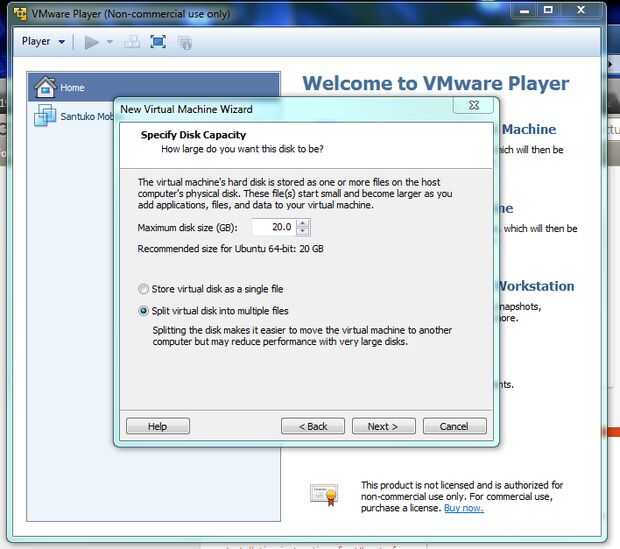Decrease the maximum disk size with down arrow

(x=303, y=231)
